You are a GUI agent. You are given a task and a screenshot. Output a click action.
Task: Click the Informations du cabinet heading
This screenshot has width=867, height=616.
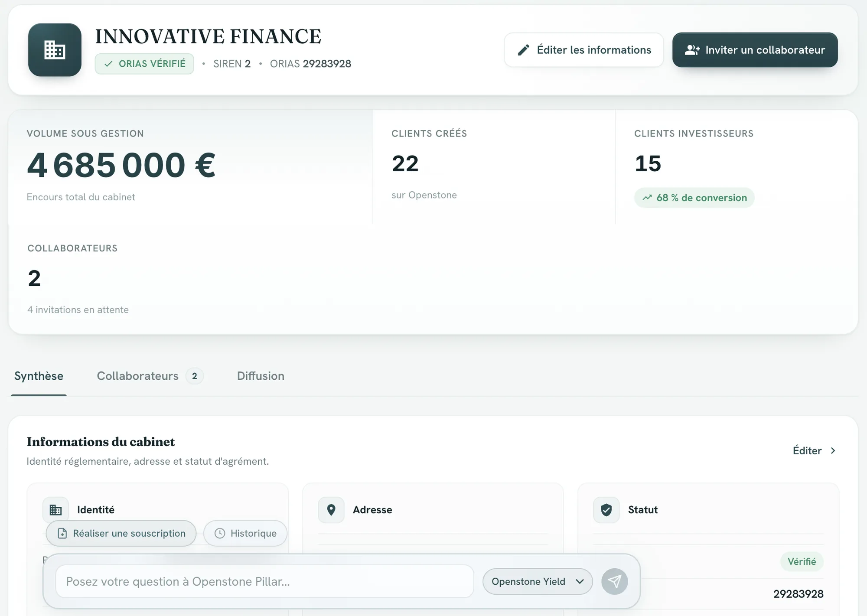[101, 442]
